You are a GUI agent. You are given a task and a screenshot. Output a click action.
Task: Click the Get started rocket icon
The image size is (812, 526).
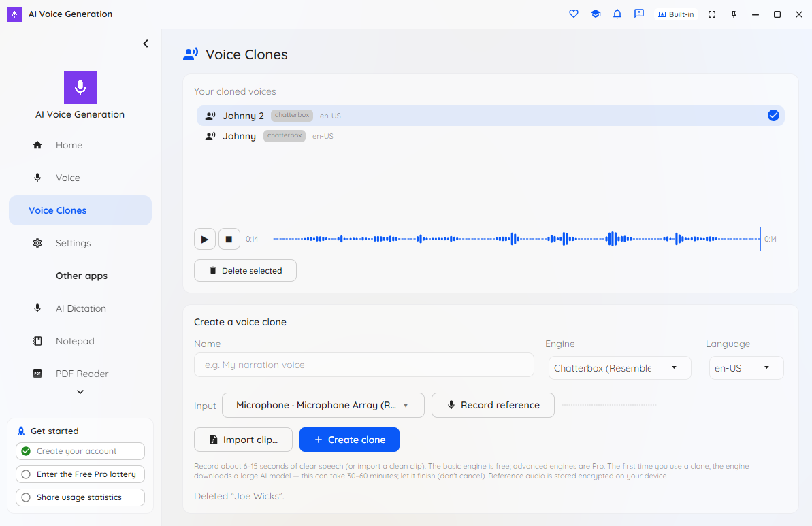point(21,431)
